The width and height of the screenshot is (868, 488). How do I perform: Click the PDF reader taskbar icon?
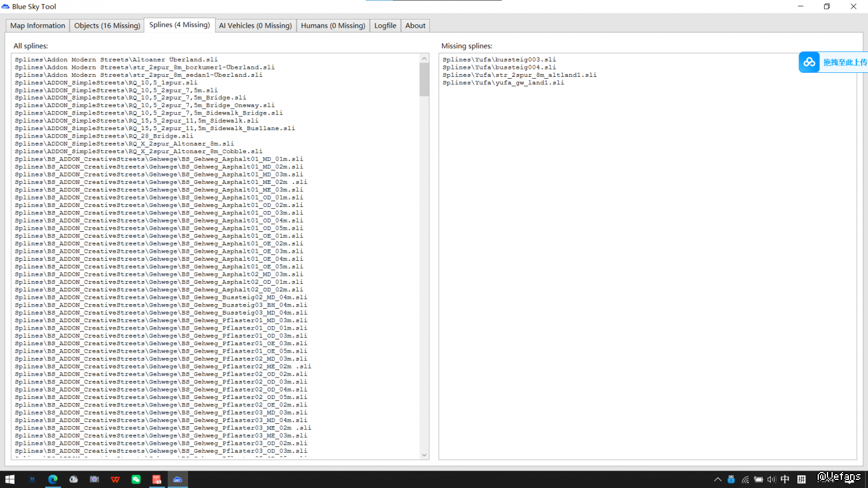click(x=157, y=479)
